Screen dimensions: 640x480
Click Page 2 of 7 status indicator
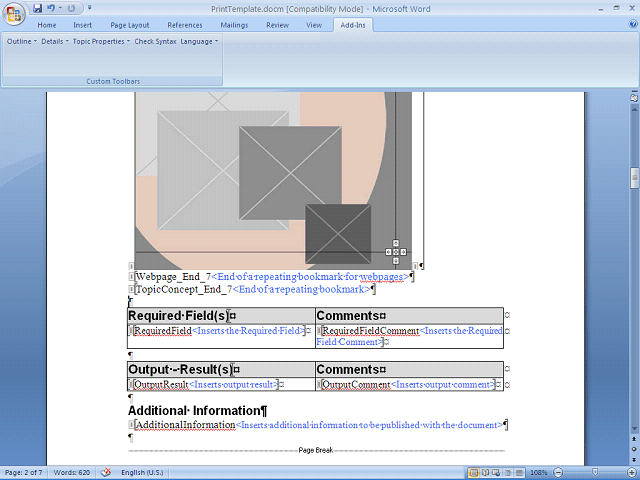[x=23, y=473]
